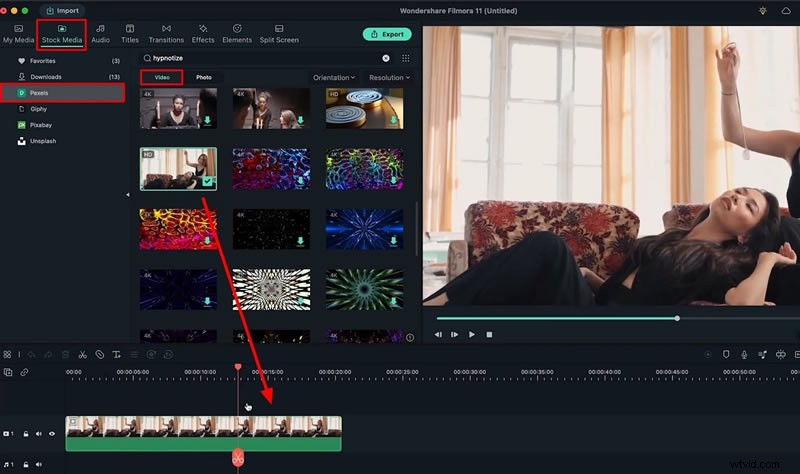
Task: Click the crop/tag tool icon
Action: tap(99, 355)
